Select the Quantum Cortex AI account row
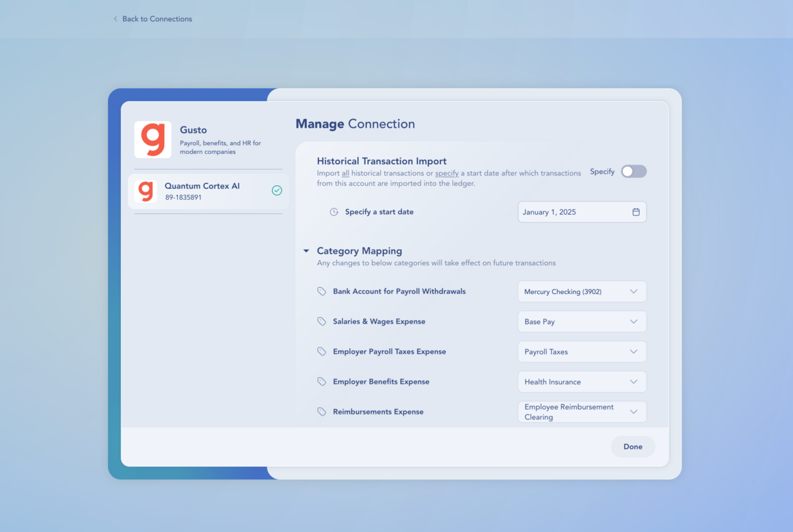The image size is (793, 532). point(209,191)
